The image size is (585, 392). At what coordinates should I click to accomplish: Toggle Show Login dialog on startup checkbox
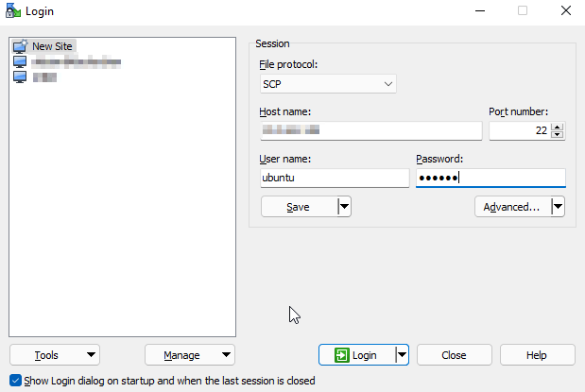[x=14, y=382]
